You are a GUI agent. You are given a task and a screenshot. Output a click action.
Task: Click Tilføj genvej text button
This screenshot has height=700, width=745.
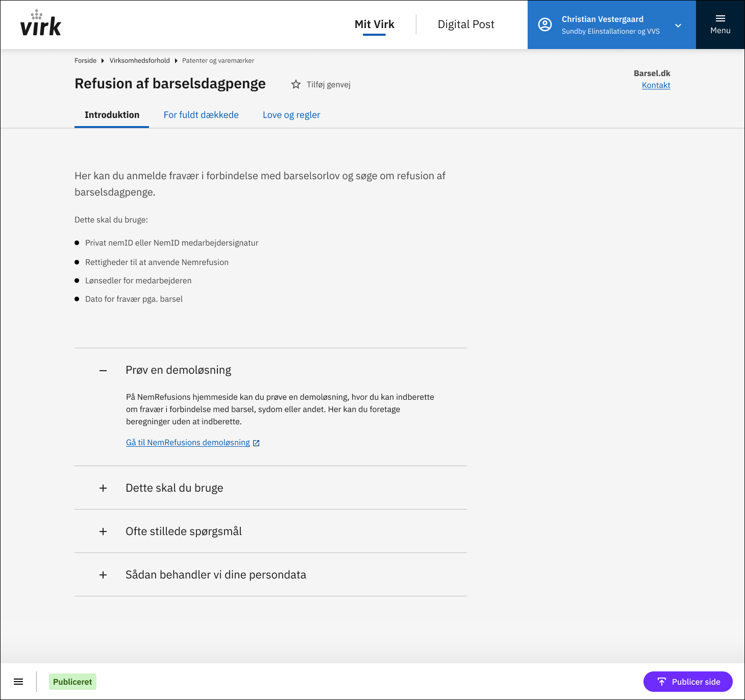pos(329,84)
